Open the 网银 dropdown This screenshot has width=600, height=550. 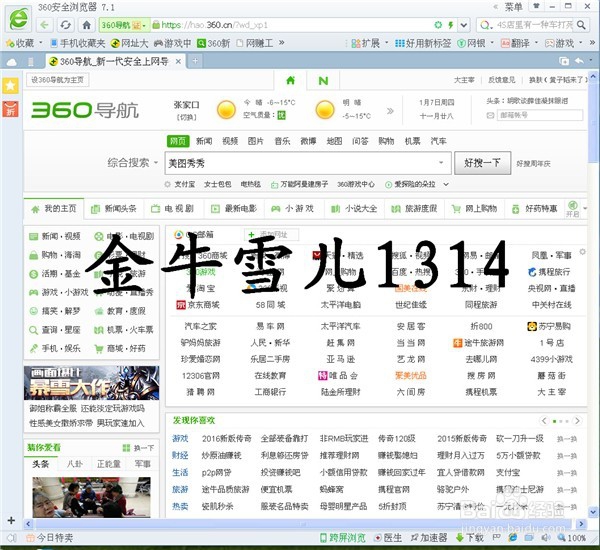click(475, 43)
